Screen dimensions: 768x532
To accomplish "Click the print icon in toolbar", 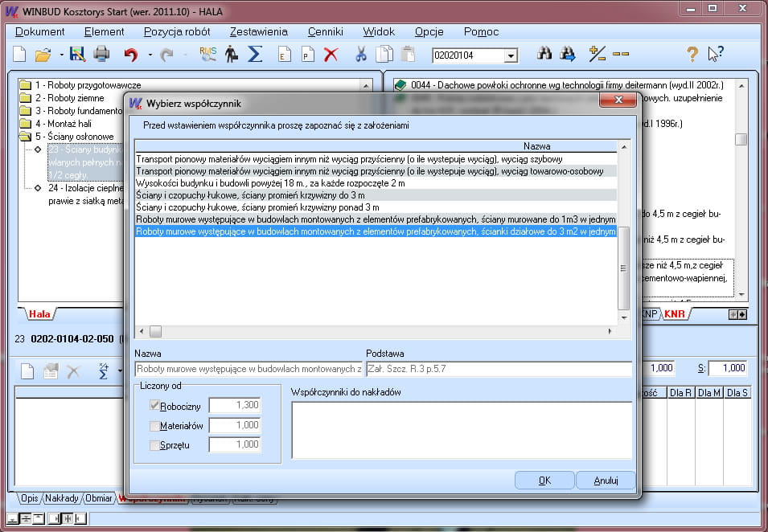I will tap(101, 55).
